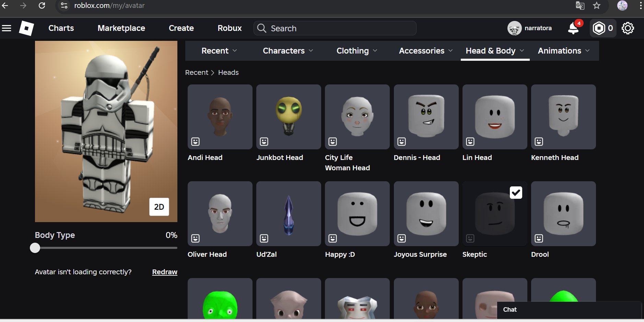Viewport: 644px width, 322px height.
Task: Click the face icon on Ud'Zal
Action: [x=264, y=238]
